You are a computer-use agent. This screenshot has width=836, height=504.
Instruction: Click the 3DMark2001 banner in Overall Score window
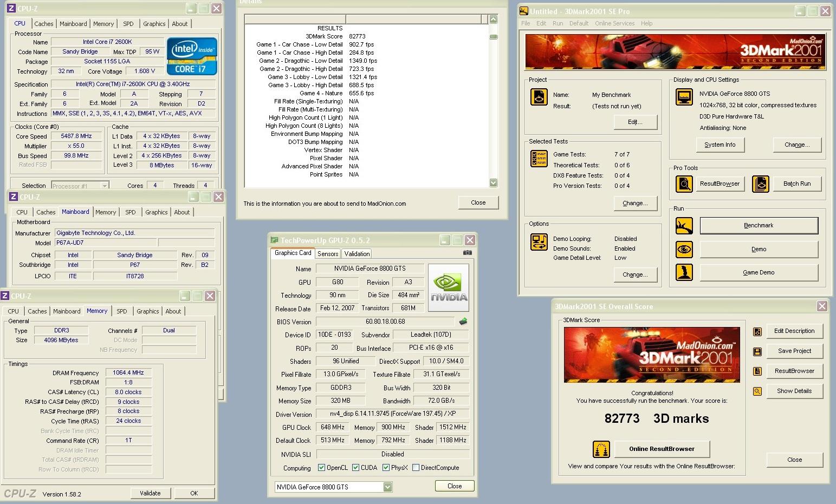point(652,355)
